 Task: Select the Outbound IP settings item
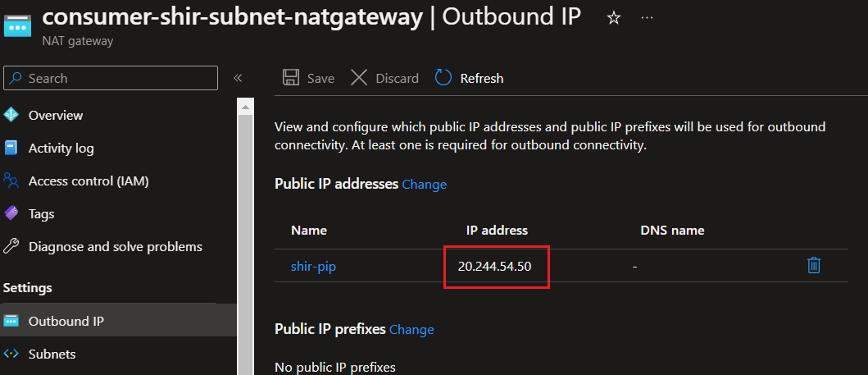point(119,321)
